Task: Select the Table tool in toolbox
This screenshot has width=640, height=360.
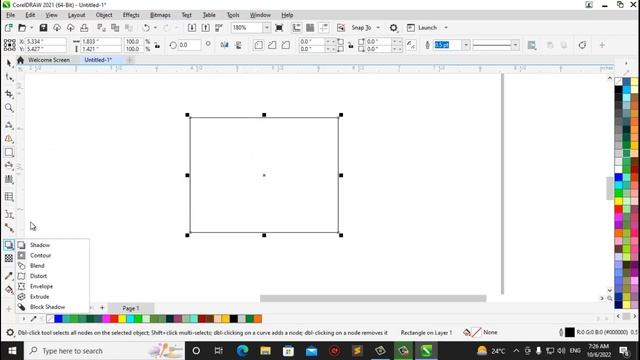Action: tap(9, 197)
